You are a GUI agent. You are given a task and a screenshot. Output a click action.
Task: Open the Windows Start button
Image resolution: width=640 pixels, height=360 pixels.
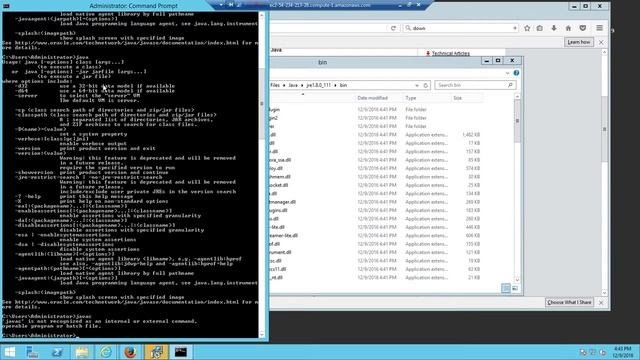(9, 352)
